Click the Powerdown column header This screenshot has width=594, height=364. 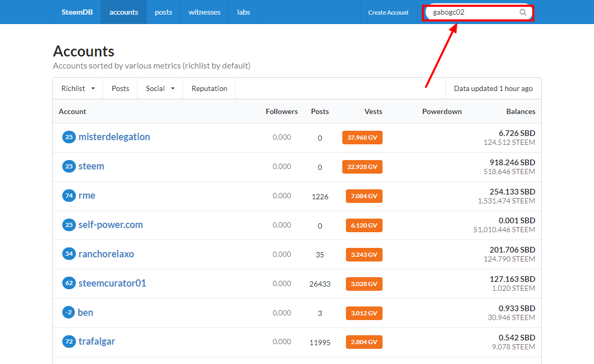pyautogui.click(x=442, y=111)
